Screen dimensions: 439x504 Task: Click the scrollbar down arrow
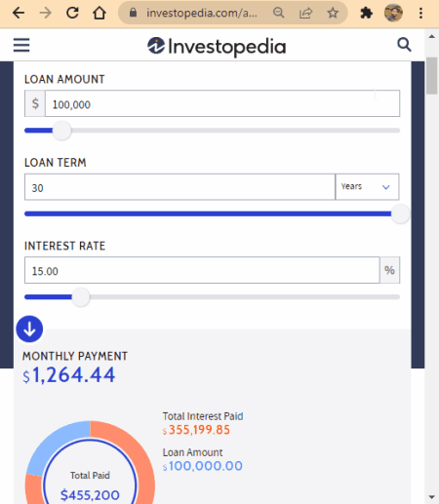[432, 497]
